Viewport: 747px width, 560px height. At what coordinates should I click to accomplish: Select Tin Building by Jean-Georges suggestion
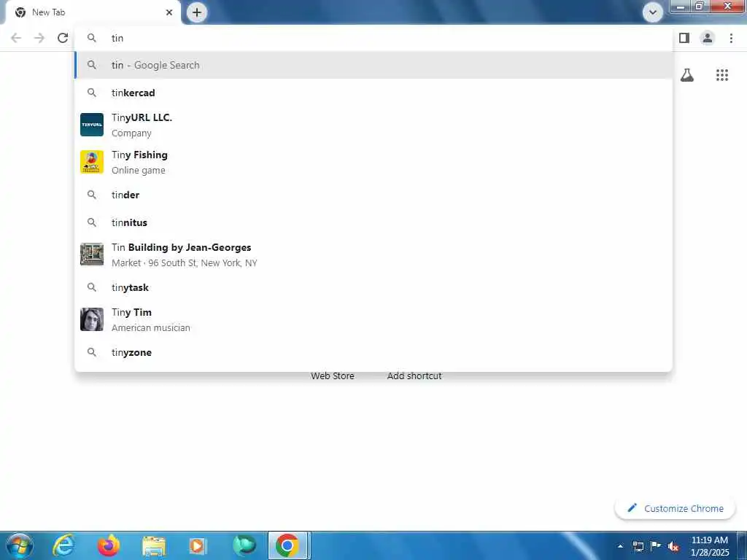coord(373,254)
